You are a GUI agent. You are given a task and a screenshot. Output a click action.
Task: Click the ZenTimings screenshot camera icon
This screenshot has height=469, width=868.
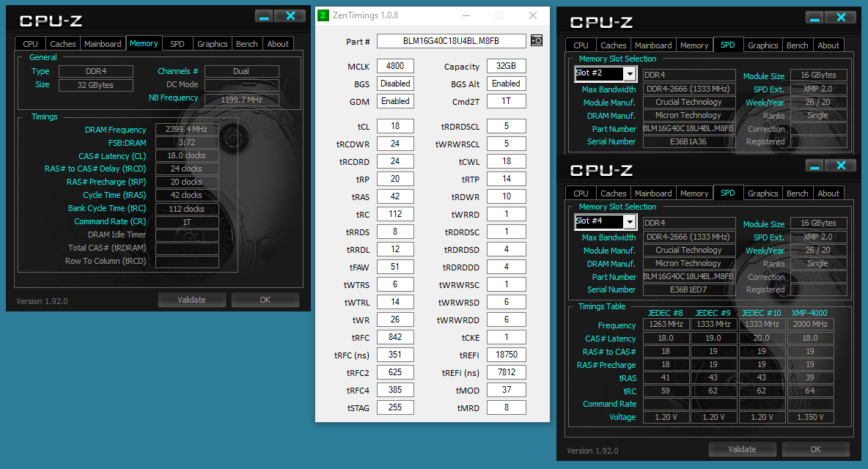pos(537,41)
